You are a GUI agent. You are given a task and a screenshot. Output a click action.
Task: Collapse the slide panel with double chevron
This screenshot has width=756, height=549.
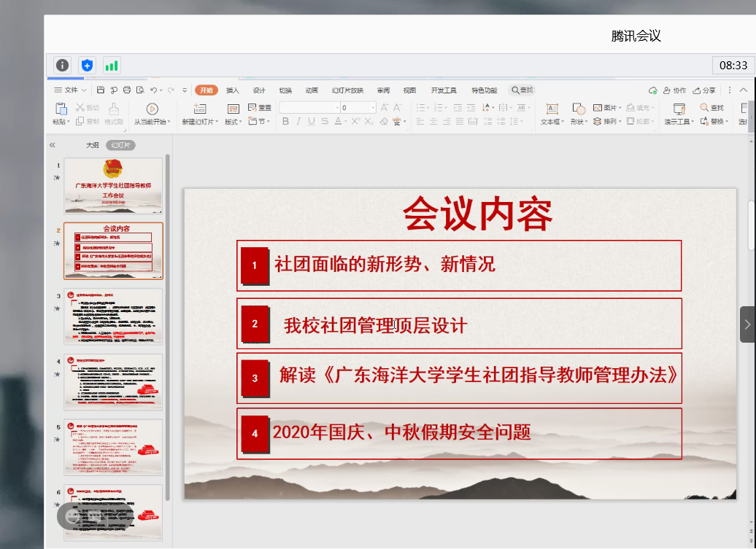coord(53,145)
